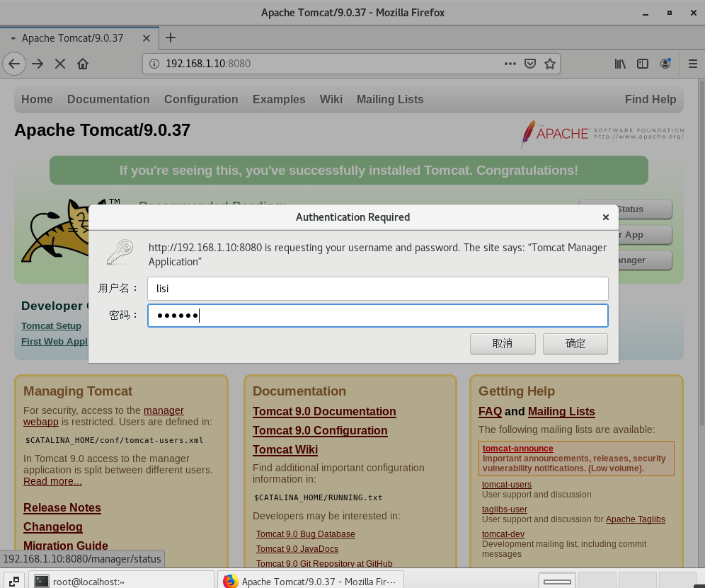Switch to Firefox window in taskbar
705x588 pixels.
(x=311, y=580)
